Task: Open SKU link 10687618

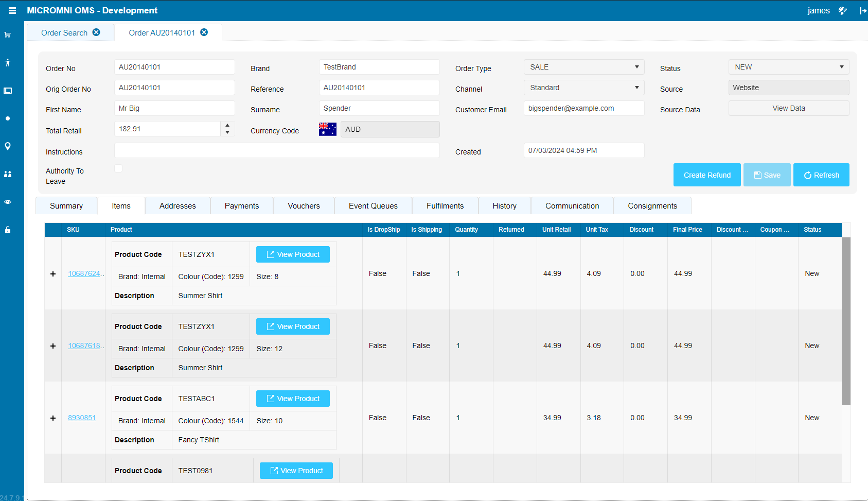Action: coord(85,346)
